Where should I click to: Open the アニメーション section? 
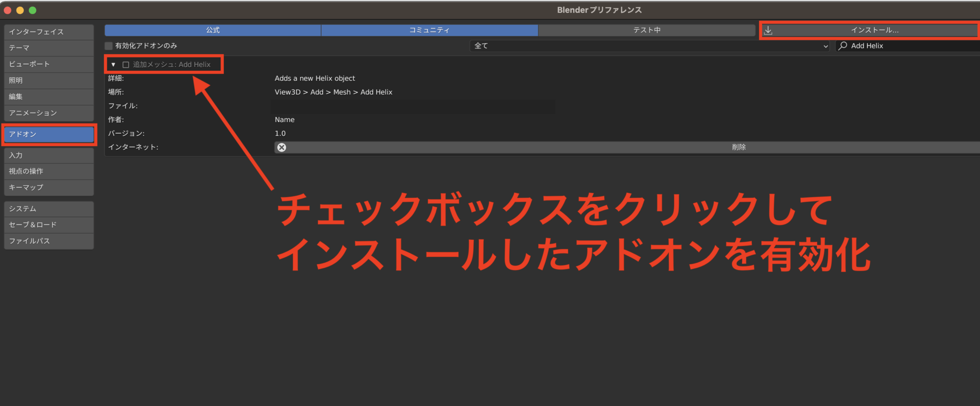49,113
